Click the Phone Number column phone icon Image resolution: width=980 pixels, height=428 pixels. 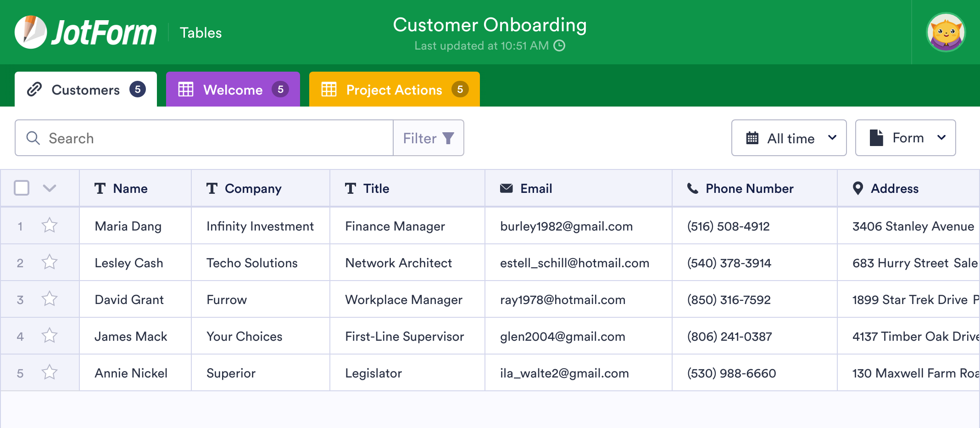pos(692,188)
